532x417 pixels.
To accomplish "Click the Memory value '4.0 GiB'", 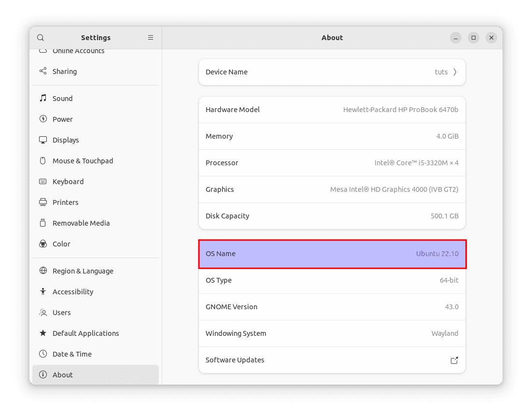I will click(x=447, y=136).
